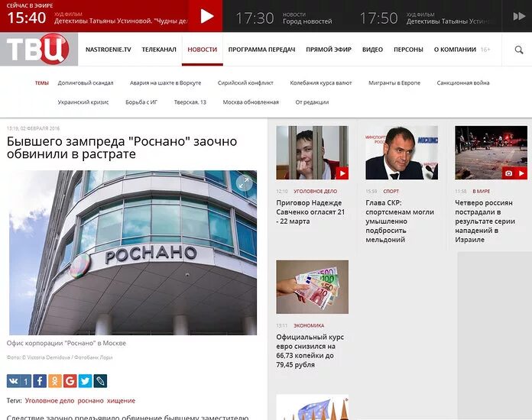The height and width of the screenshot is (420, 532).
Task: Open the Авария на шахте в Воркуте topic
Action: [x=166, y=82]
